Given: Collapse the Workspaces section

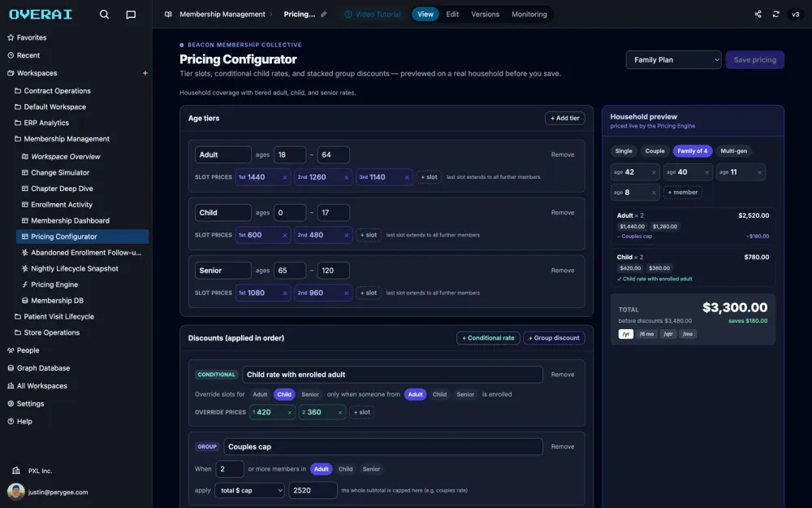Looking at the screenshot, I should coord(37,73).
